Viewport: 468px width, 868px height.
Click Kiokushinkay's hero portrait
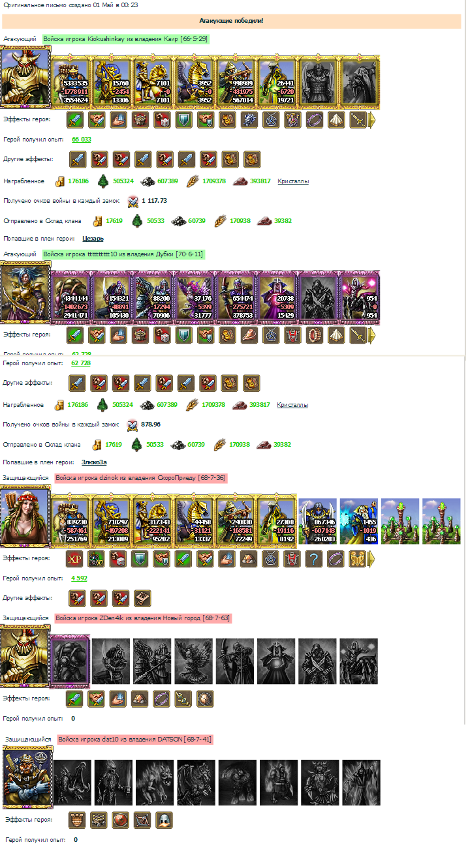click(x=25, y=78)
